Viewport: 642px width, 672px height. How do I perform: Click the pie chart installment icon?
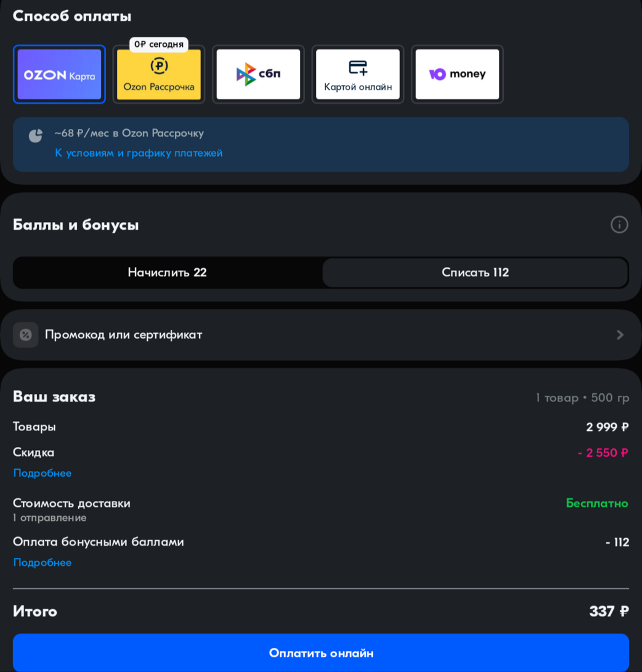pyautogui.click(x=36, y=136)
